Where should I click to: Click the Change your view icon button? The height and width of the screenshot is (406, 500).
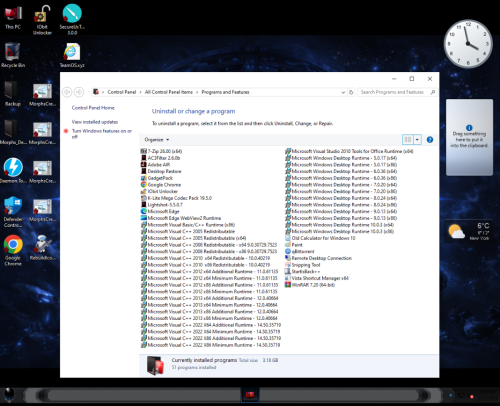tap(408, 140)
